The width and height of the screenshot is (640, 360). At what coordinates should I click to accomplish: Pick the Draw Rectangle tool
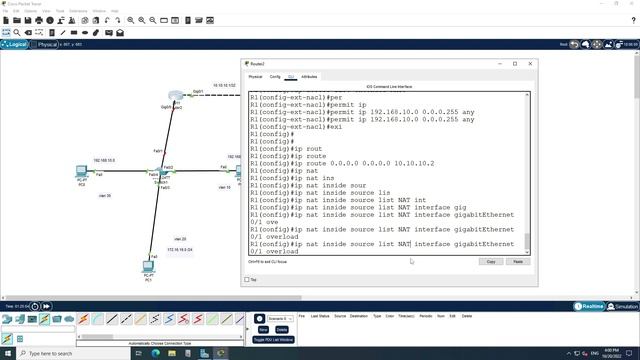point(74,33)
